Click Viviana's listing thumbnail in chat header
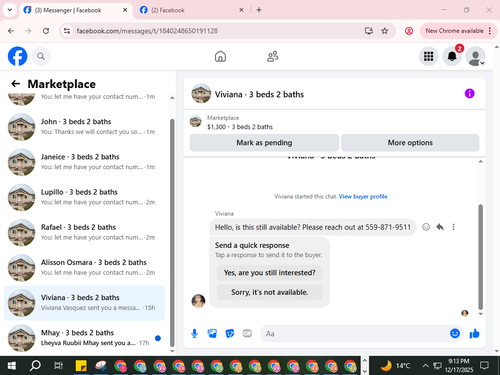500x375 pixels. [x=201, y=94]
